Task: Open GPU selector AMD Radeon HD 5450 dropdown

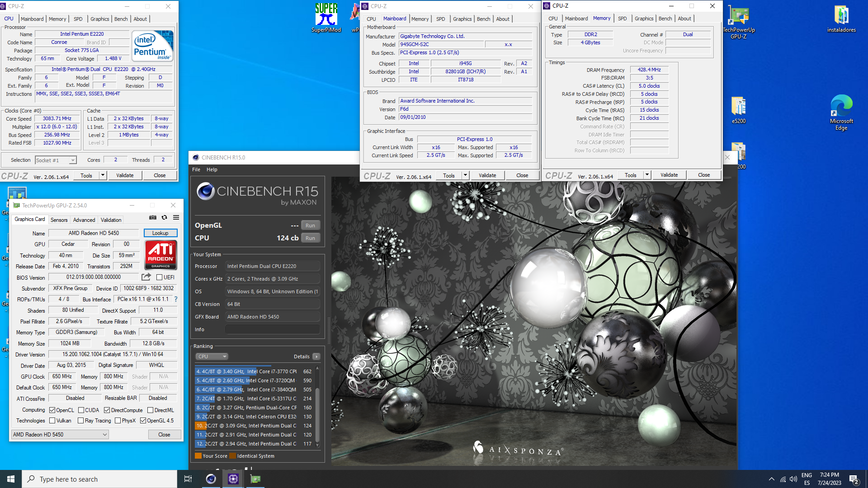Action: coord(60,435)
